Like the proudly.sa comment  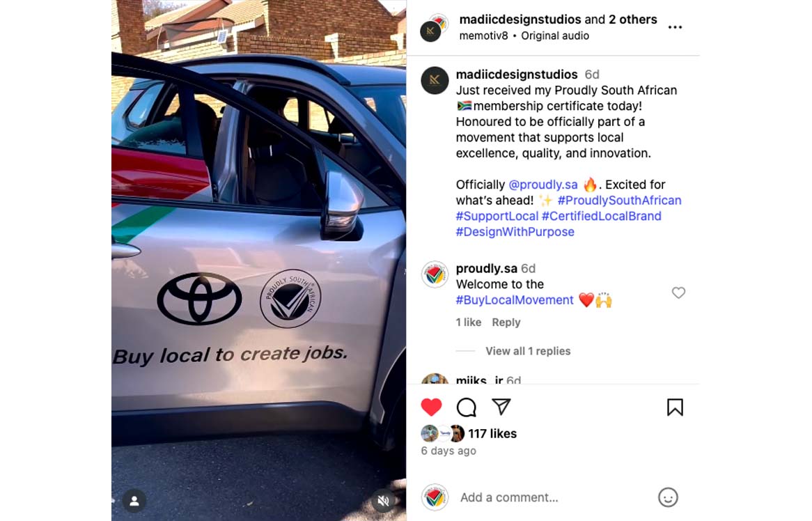point(678,293)
